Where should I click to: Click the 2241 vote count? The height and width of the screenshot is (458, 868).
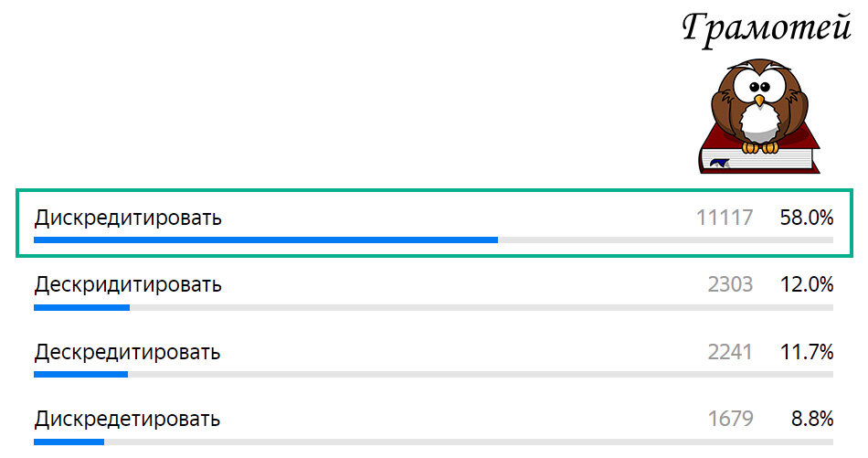point(730,352)
